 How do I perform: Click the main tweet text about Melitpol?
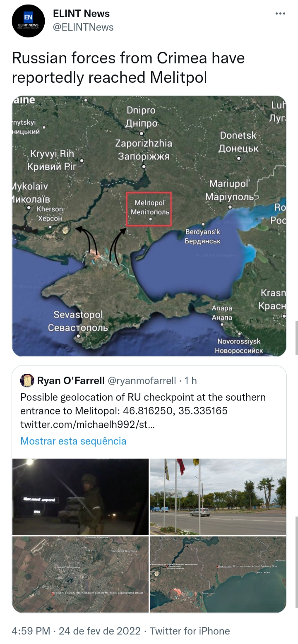(x=128, y=67)
